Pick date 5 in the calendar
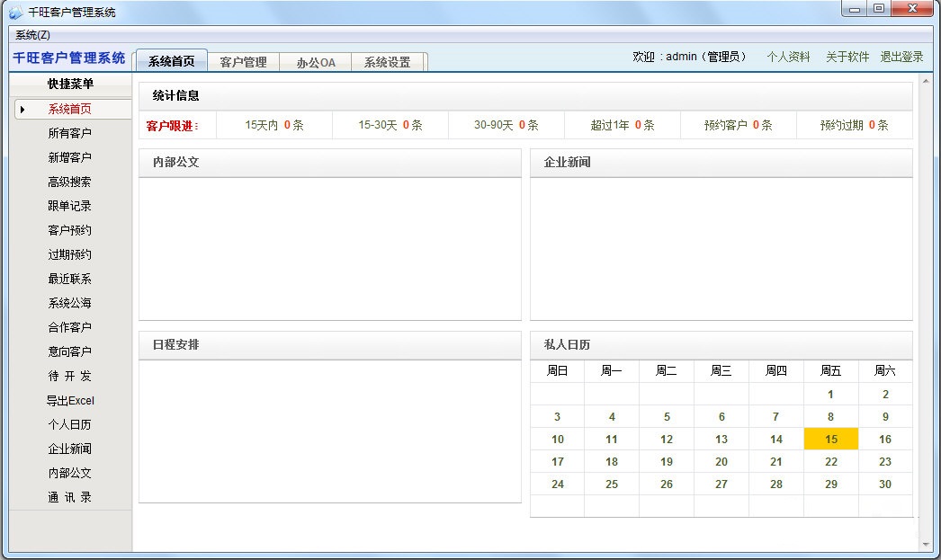941x560 pixels. (x=667, y=417)
